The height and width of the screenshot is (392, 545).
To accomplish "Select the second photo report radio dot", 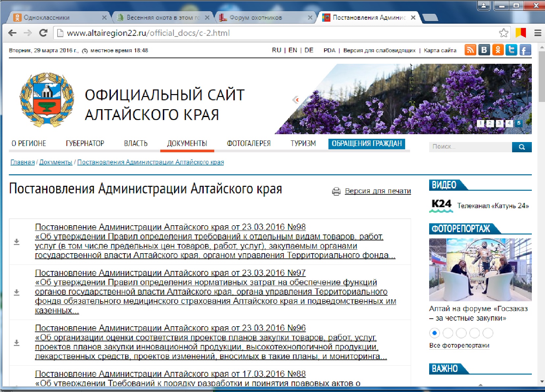I will click(x=448, y=333).
